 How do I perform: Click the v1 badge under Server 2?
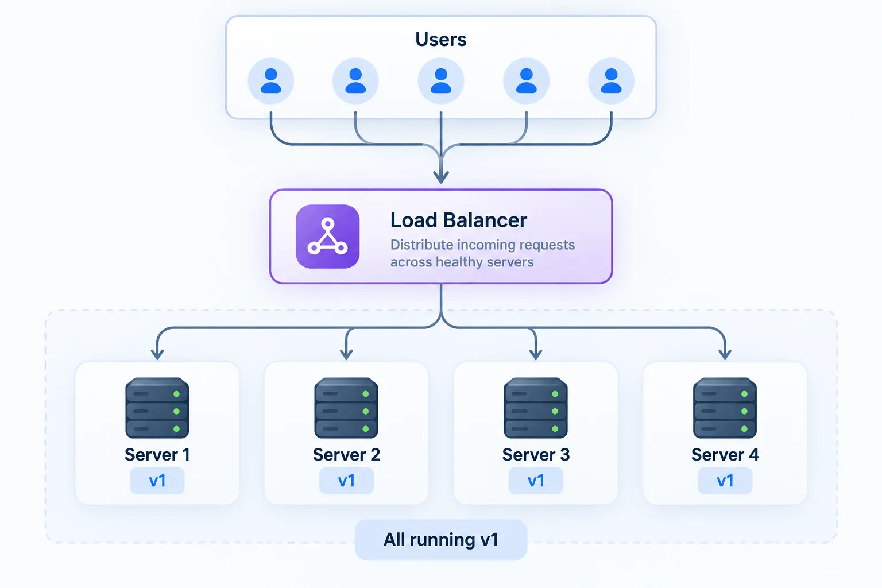[x=346, y=481]
